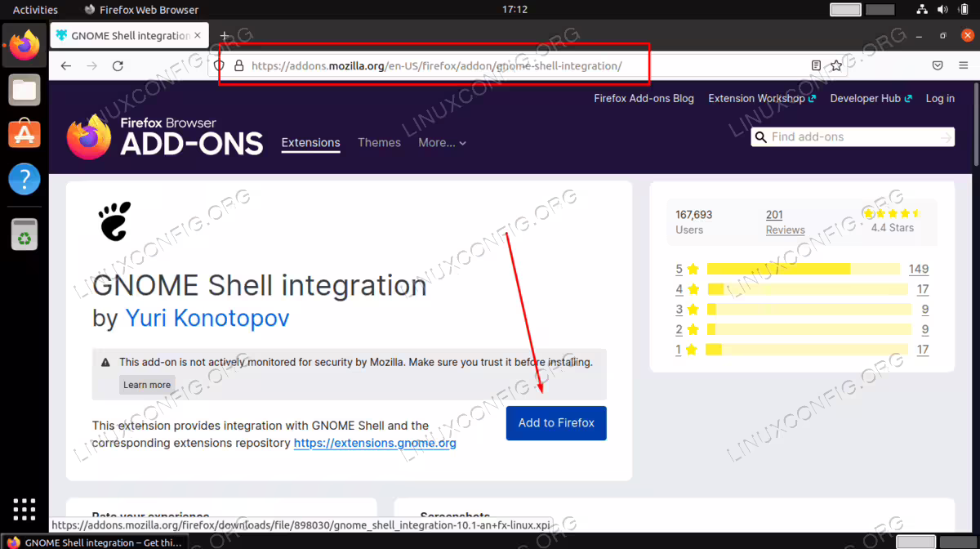Click the 17 four-star review count
The image size is (980, 549).
tap(923, 289)
